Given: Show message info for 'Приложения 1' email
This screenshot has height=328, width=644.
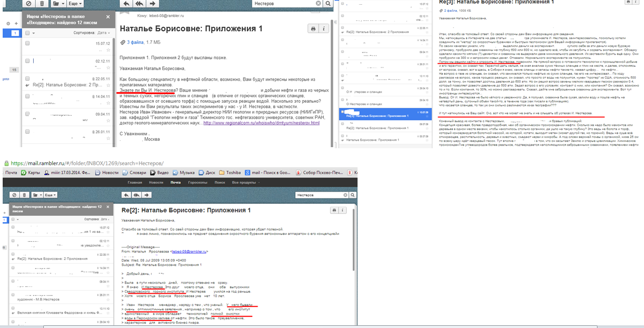Looking at the screenshot, I should pos(324,29).
